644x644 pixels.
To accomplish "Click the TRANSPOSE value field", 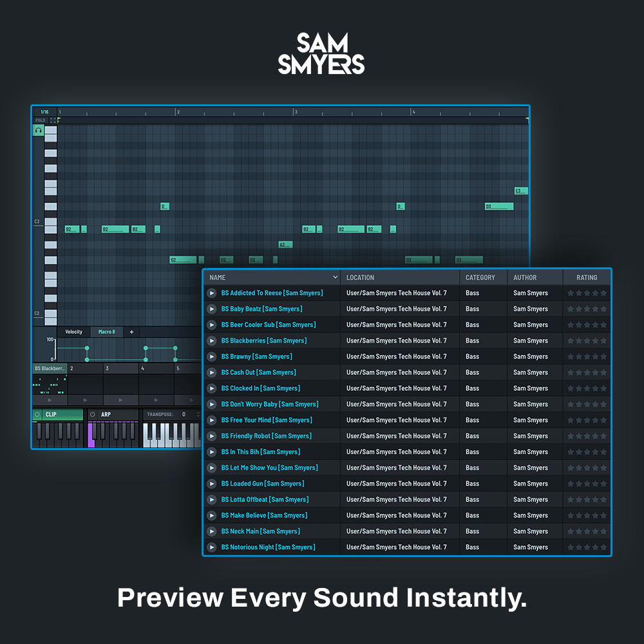I will (x=184, y=414).
